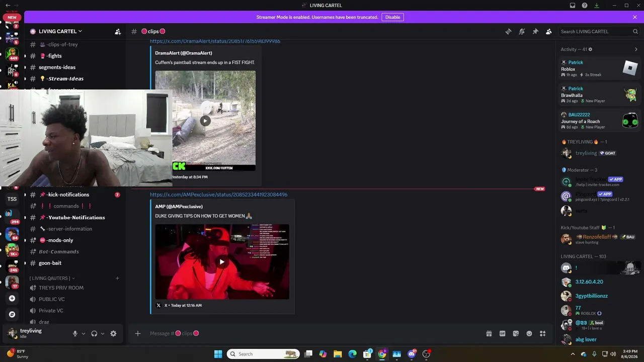Open Patrick's Roblox activity card

(599, 68)
